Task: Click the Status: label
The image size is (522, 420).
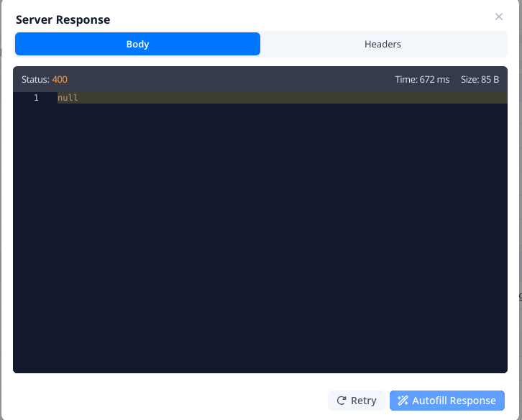Action: [x=35, y=79]
